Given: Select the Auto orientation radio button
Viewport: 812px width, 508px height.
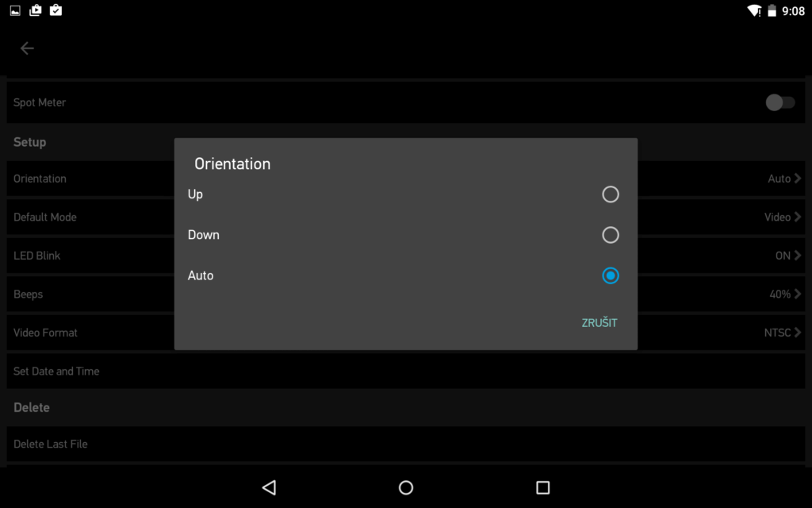Looking at the screenshot, I should [x=610, y=275].
